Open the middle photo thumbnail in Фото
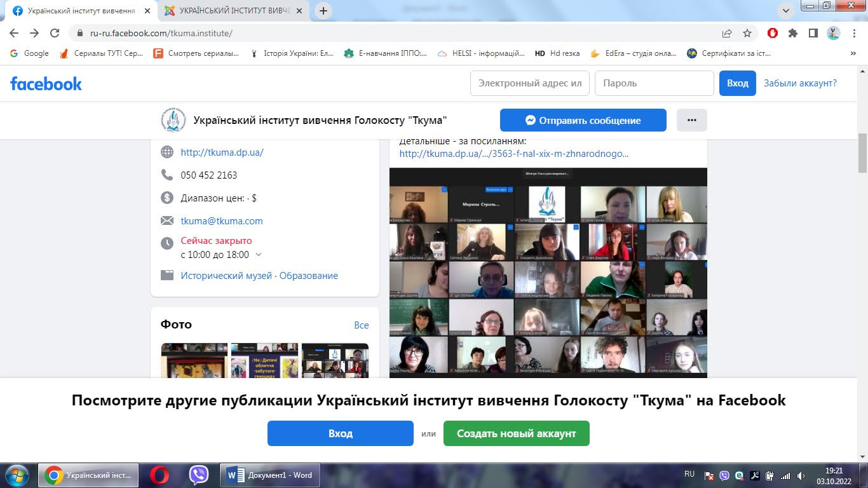Viewport: 868px width, 488px height. point(264,360)
